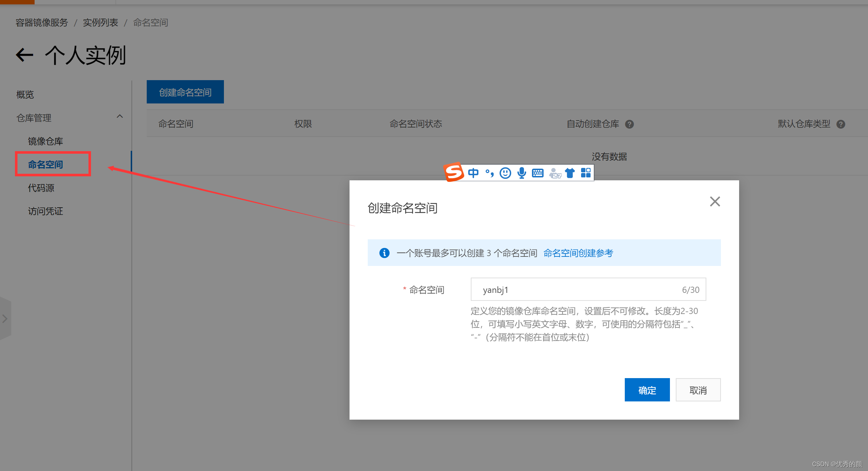Open the Sogou soft keyboard icon

(537, 173)
